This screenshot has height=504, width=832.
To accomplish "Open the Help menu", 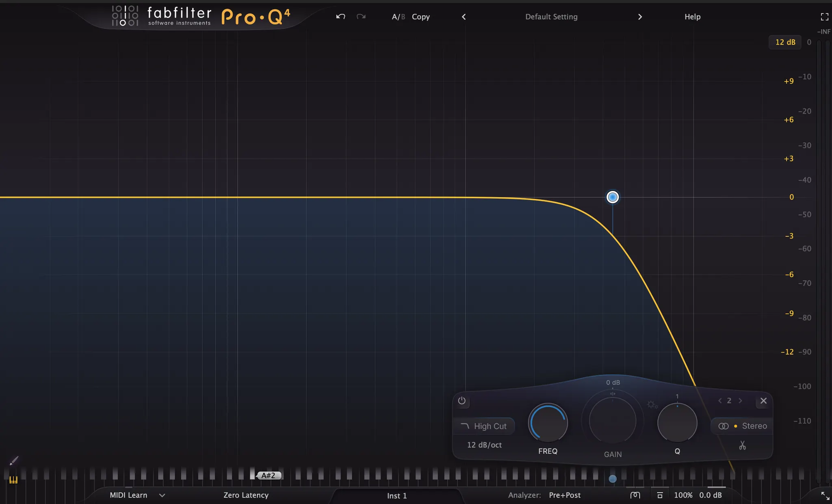I will click(692, 17).
